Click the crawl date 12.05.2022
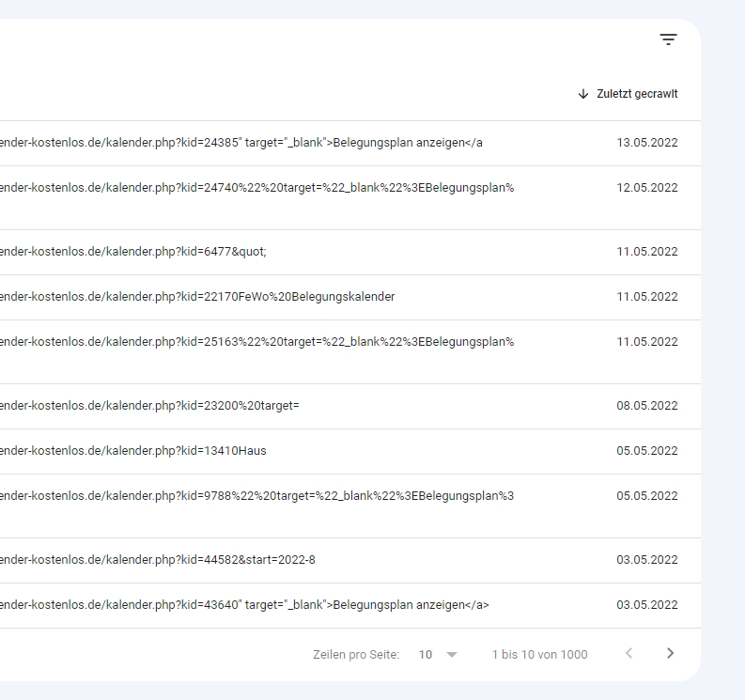The image size is (745, 700). 646,188
